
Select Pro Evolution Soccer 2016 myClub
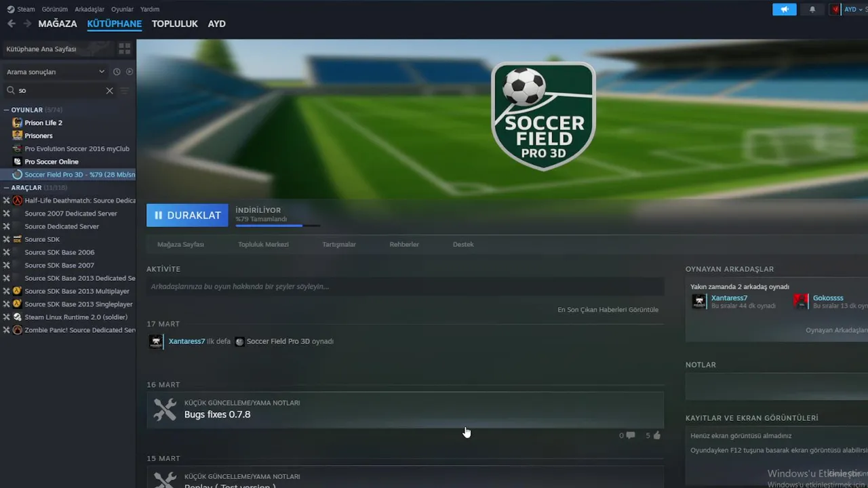coord(77,148)
